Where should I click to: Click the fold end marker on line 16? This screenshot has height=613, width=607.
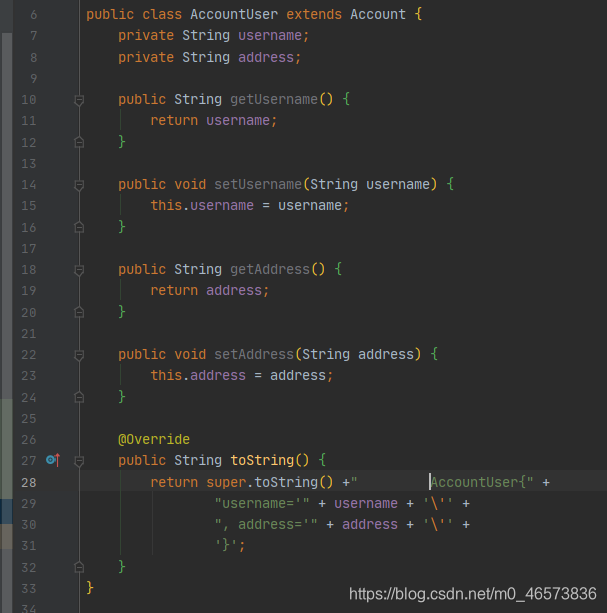point(79,227)
